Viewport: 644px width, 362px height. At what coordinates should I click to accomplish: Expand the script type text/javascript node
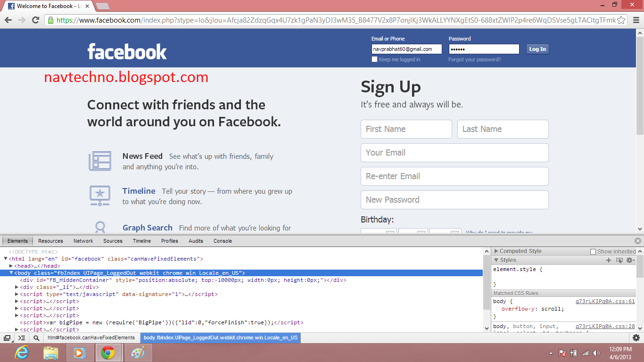(17, 294)
